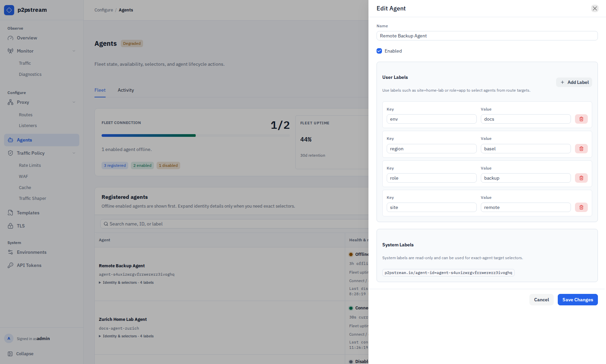Screen dimensions: 606x364
Task: Delete the site label row
Action: tap(581, 207)
